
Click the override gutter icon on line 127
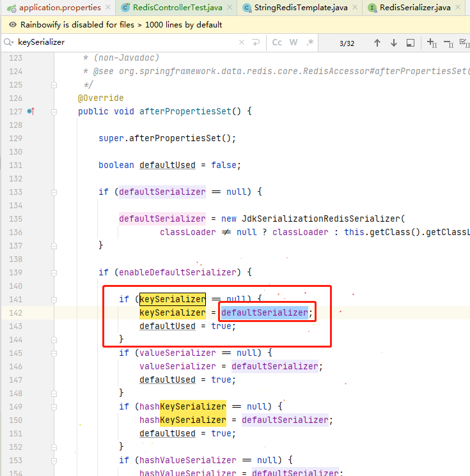click(31, 111)
